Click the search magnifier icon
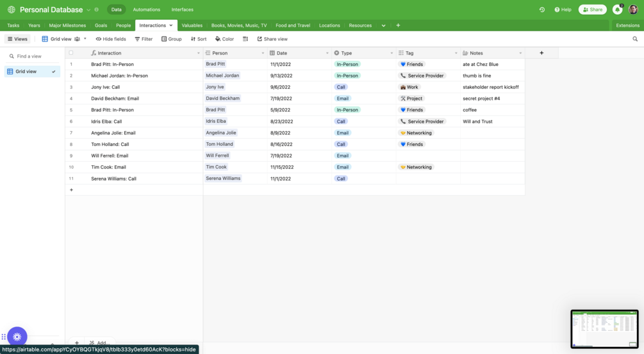644x354 pixels. click(635, 39)
